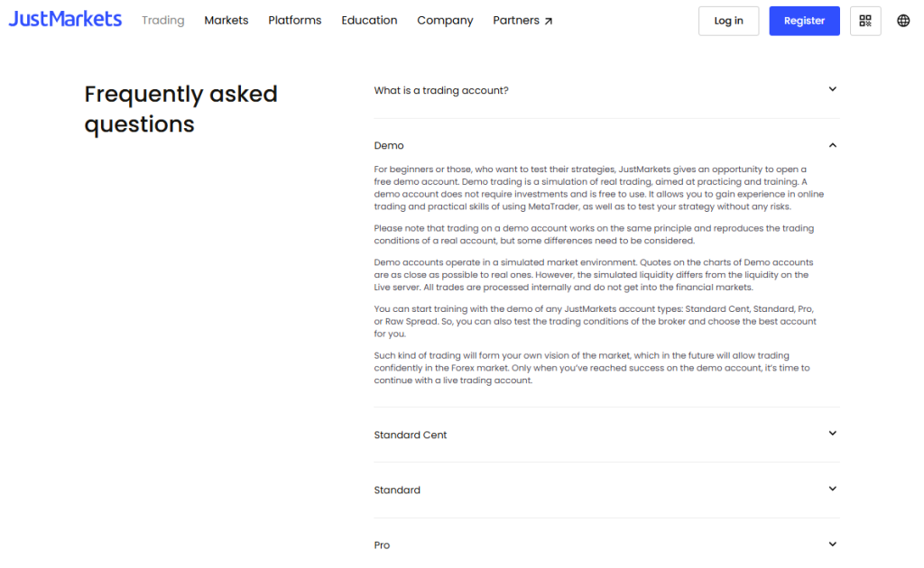Click the Partners external arrow icon
This screenshot has height=568, width=924.
pyautogui.click(x=550, y=21)
